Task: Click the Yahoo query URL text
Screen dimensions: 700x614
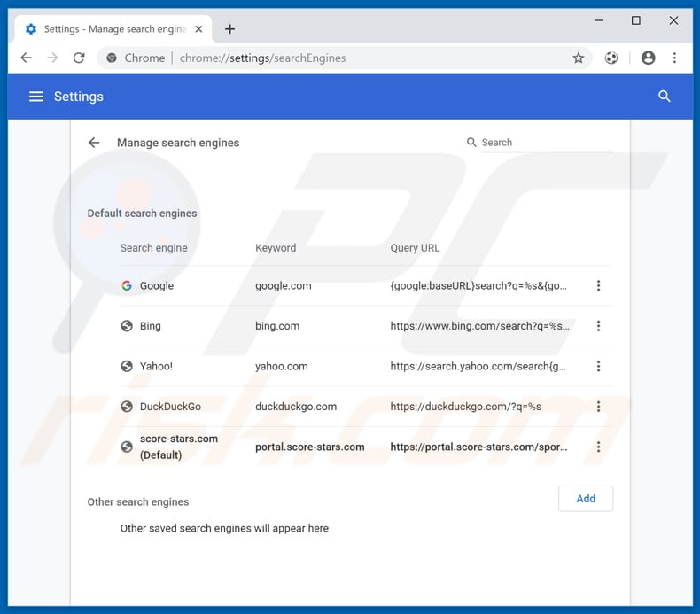Action: pyautogui.click(x=478, y=366)
